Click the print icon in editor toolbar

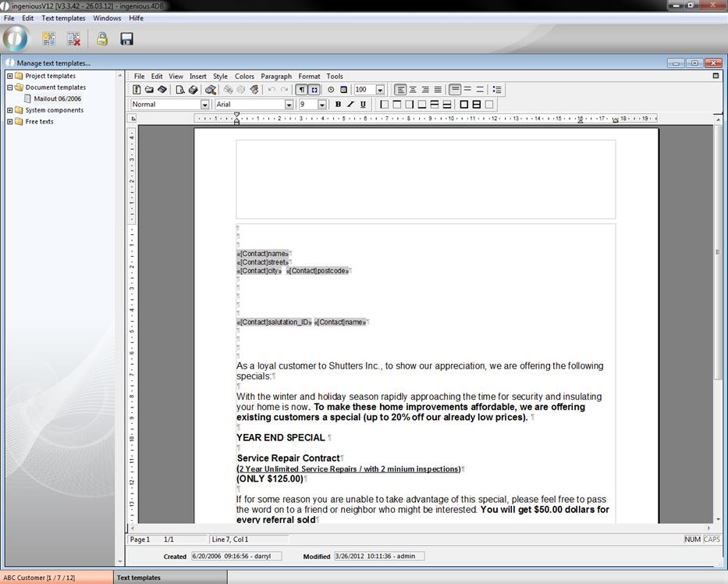pyautogui.click(x=193, y=90)
